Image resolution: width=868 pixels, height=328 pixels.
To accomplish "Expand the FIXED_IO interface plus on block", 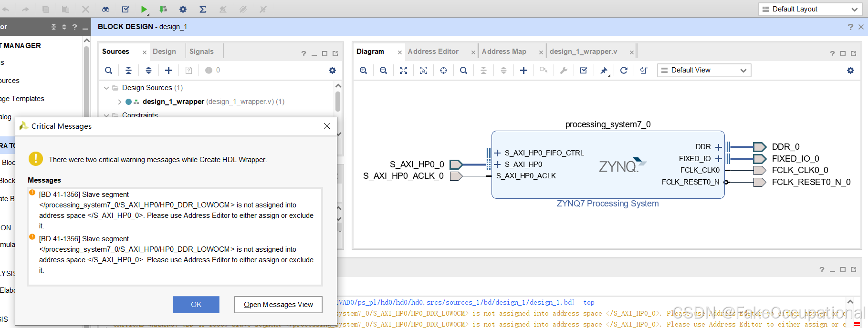I will 719,159.
